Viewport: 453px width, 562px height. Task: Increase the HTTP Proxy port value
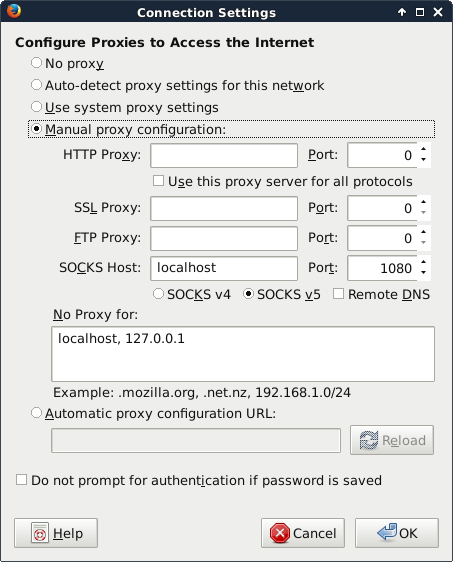424,149
